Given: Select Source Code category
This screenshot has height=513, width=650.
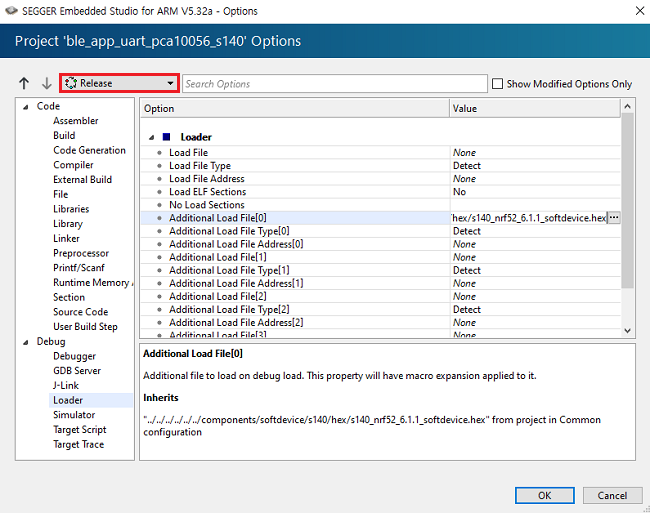Looking at the screenshot, I should tap(80, 312).
